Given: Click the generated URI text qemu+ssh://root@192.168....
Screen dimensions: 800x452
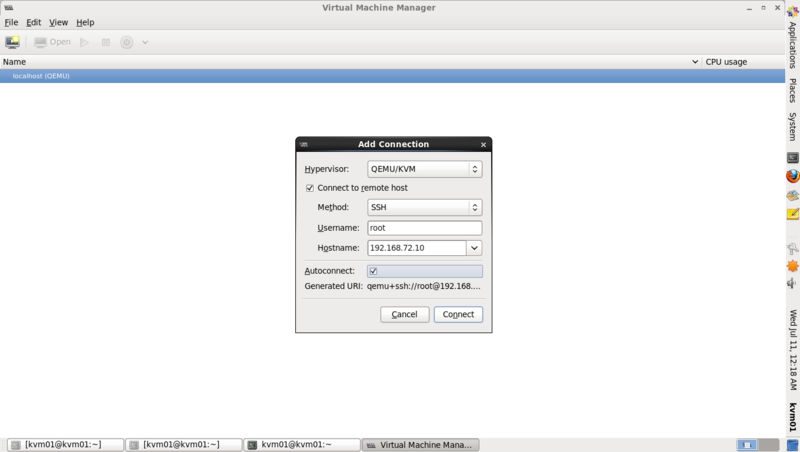Looking at the screenshot, I should 423,286.
